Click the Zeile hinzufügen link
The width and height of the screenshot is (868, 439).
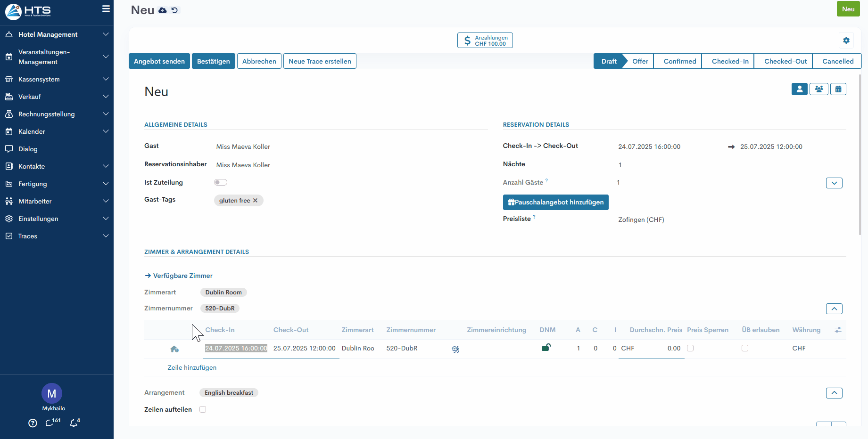pos(192,367)
